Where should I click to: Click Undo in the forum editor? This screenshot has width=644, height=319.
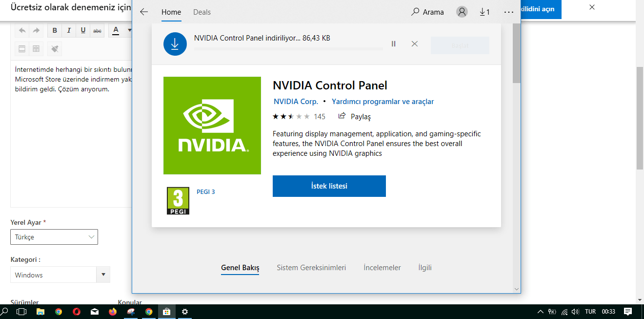[x=22, y=31]
